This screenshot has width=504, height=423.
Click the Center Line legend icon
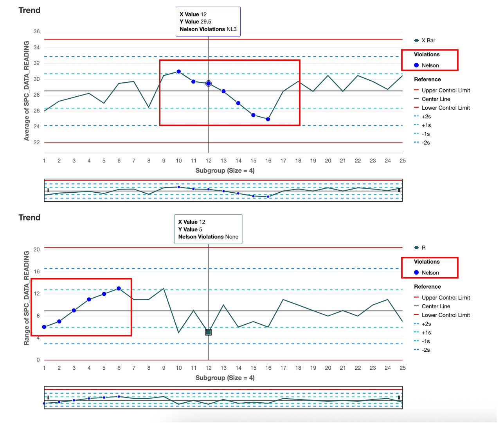point(416,99)
